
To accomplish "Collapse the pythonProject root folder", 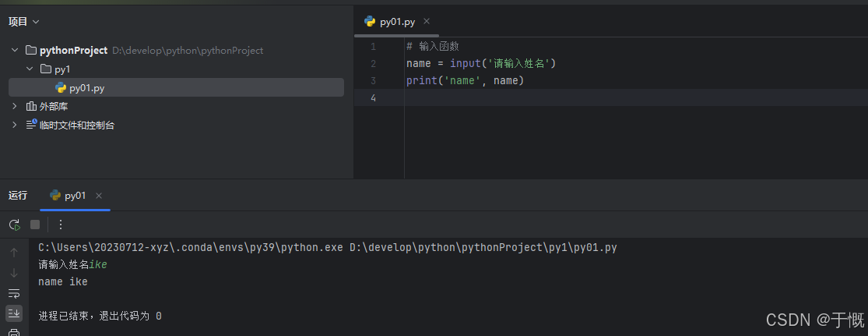I will [15, 51].
